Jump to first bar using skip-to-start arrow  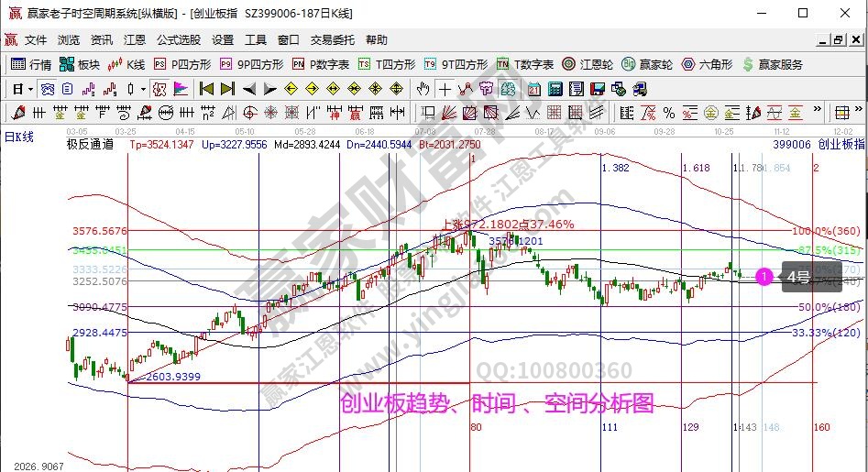click(206, 89)
